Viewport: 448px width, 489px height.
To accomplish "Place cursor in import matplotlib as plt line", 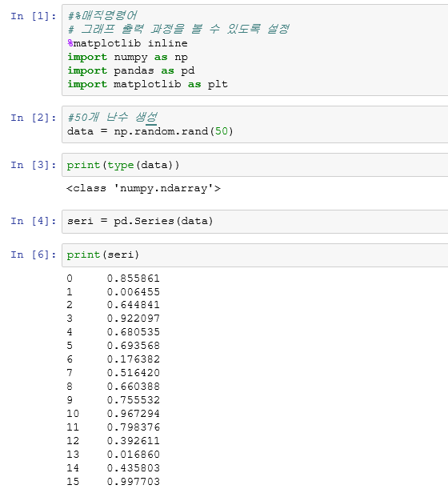I will coord(147,84).
